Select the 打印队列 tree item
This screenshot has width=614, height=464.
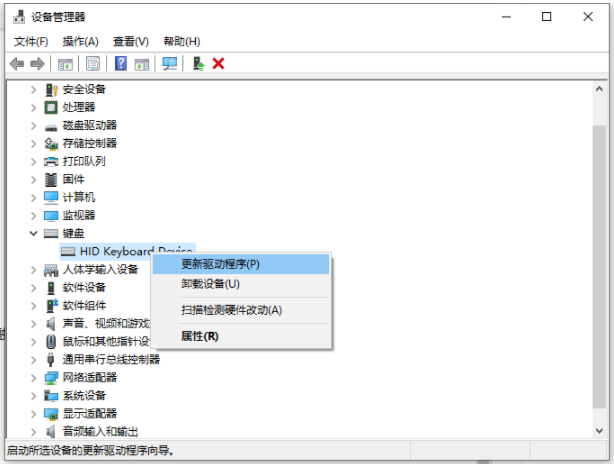click(x=83, y=161)
